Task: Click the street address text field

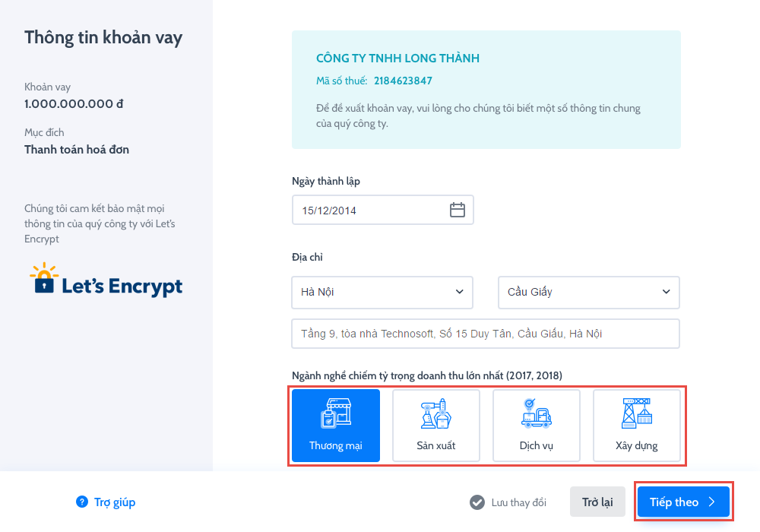Action: coord(485,334)
